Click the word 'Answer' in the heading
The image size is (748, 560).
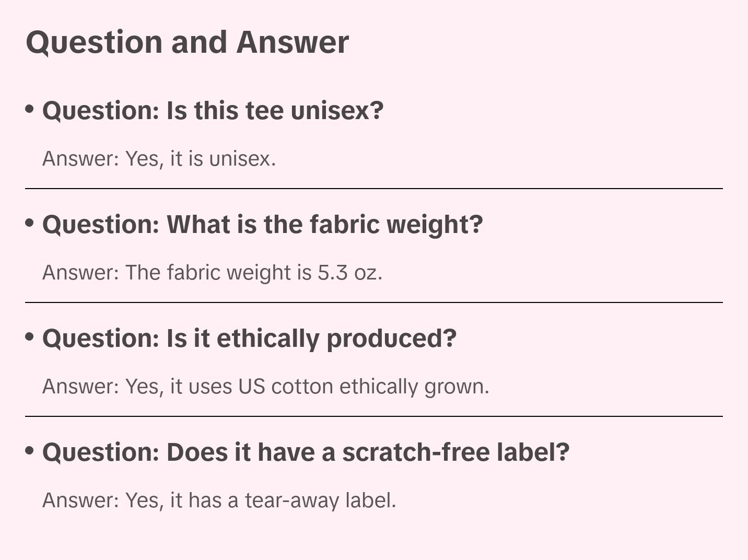click(293, 42)
